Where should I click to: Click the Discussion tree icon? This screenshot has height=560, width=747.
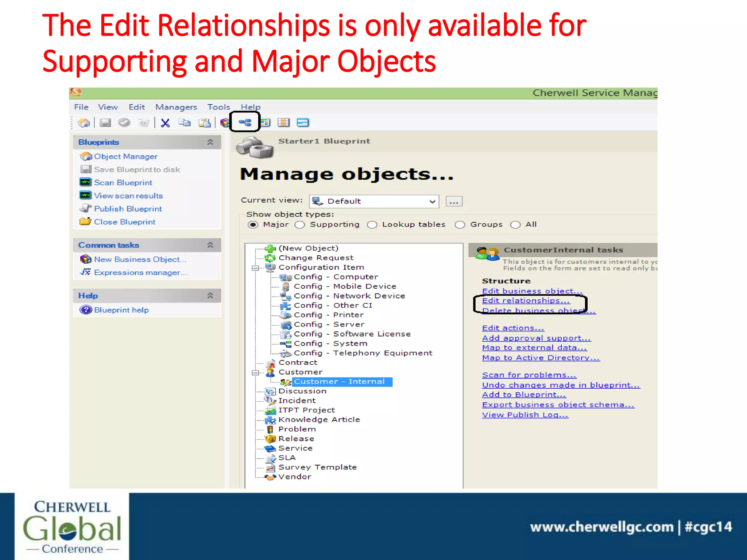[270, 392]
